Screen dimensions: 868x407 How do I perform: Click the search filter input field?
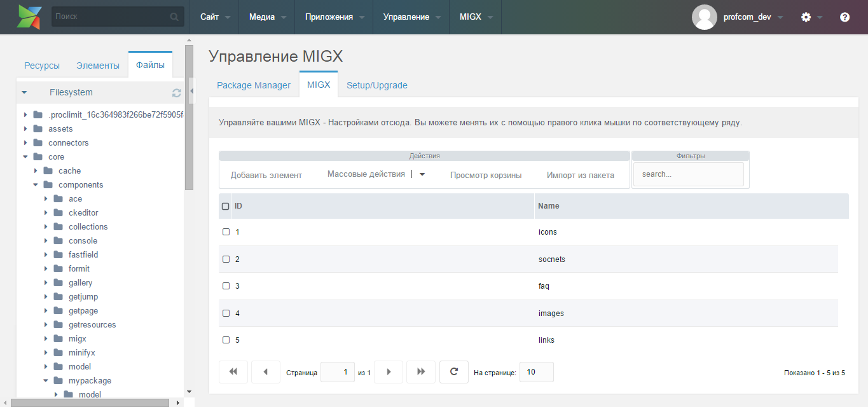689,174
